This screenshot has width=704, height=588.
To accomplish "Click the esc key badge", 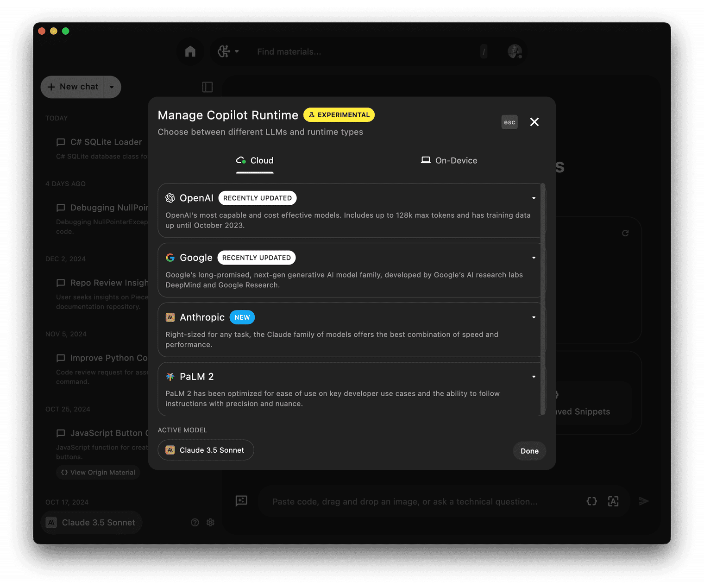I will point(509,122).
